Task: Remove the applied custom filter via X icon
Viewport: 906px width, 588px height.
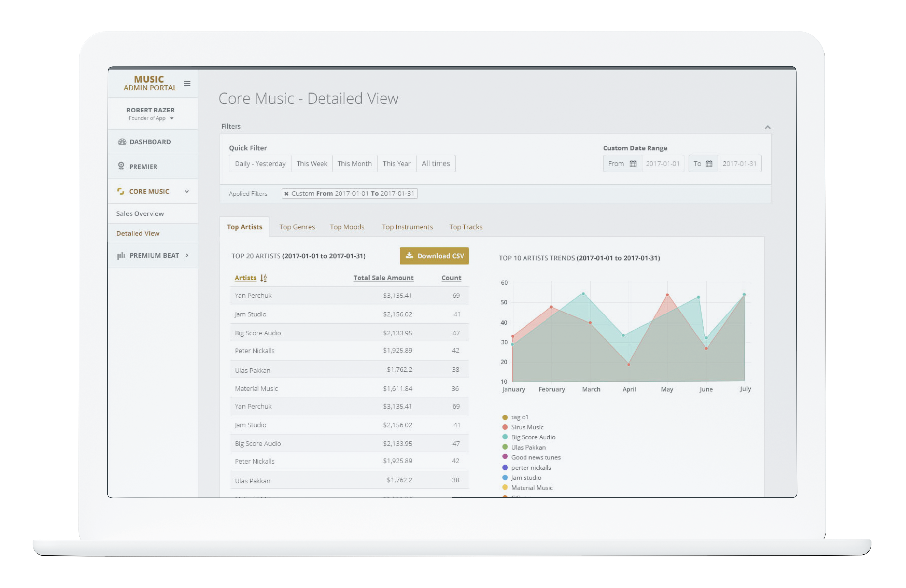Action: (286, 194)
